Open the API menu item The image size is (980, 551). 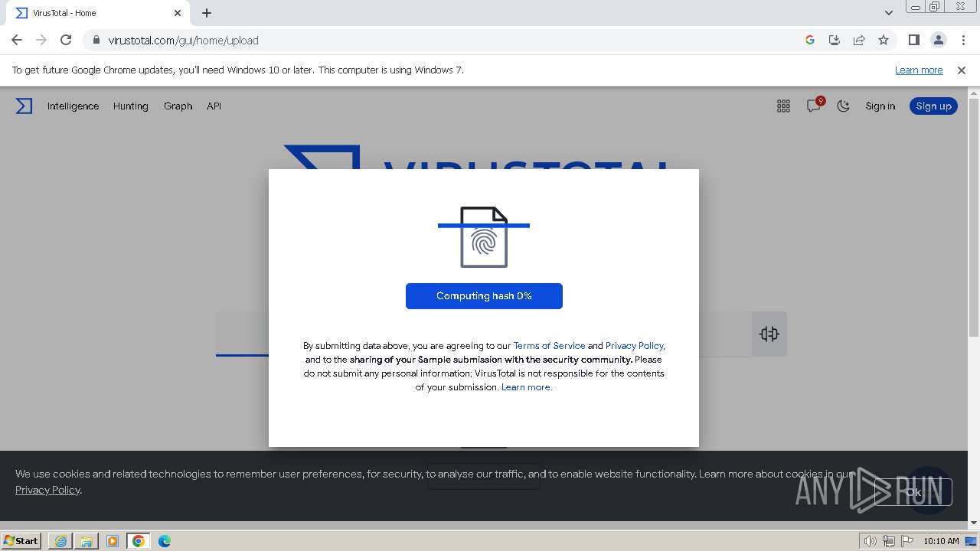214,106
